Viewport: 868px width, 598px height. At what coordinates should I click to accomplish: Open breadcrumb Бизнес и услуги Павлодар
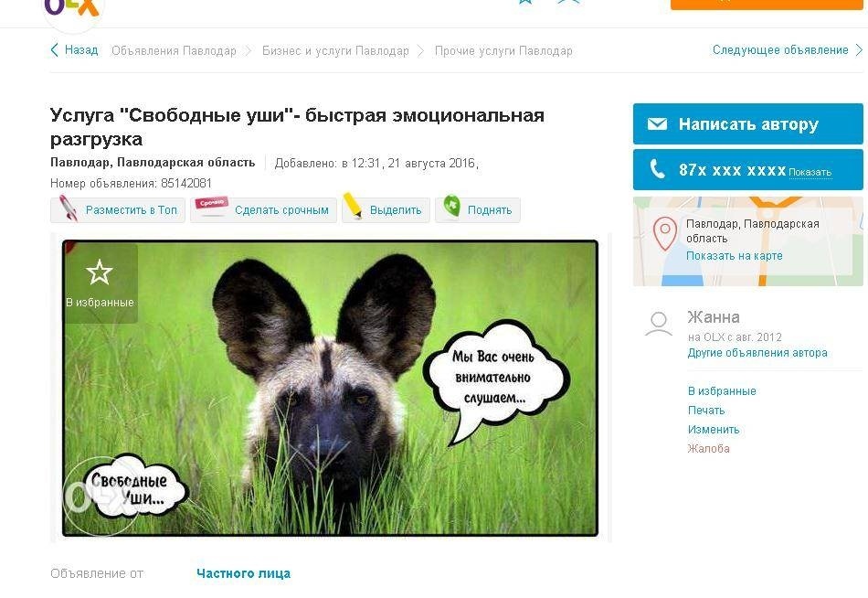coord(335,51)
